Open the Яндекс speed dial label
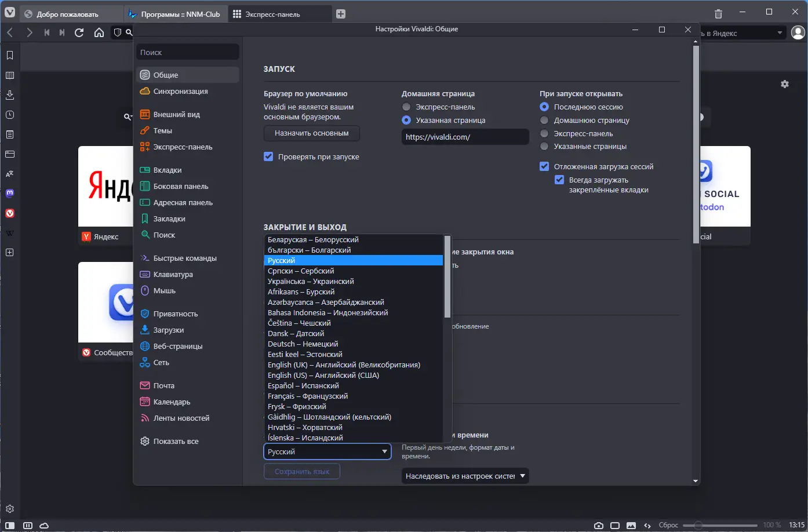Image resolution: width=808 pixels, height=532 pixels. [x=106, y=236]
